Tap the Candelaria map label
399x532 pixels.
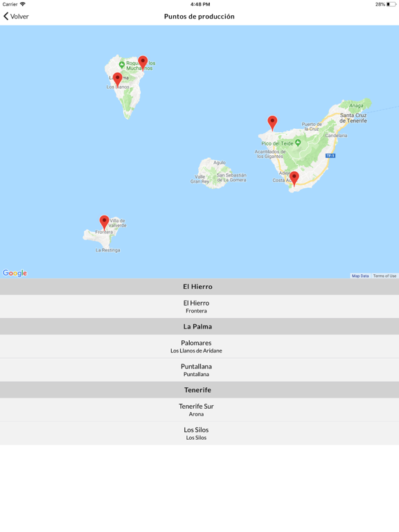pos(336,135)
